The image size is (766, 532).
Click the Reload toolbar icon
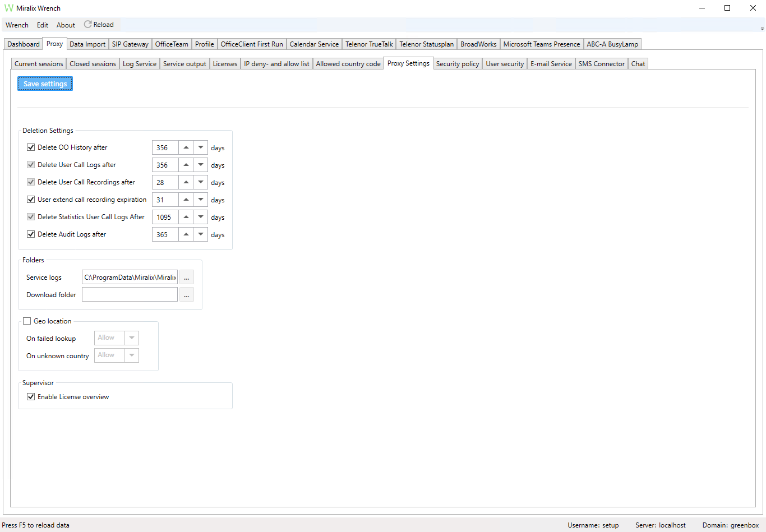click(x=88, y=25)
